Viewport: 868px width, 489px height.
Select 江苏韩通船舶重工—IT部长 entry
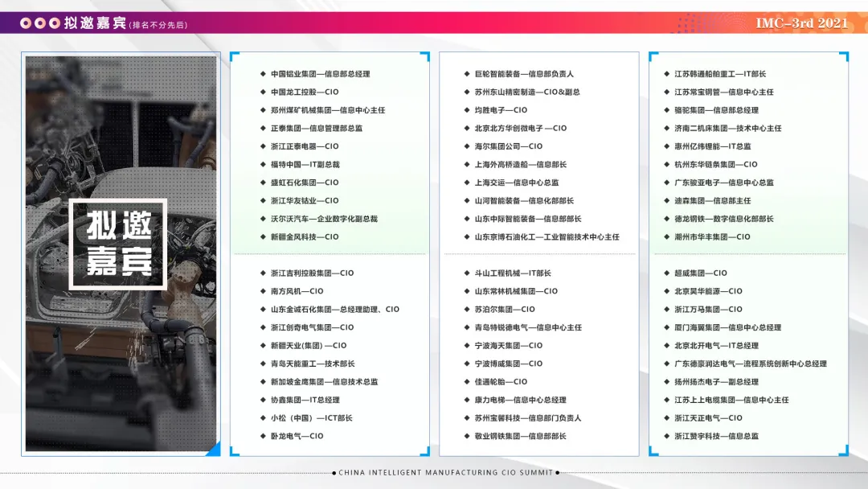pyautogui.click(x=719, y=74)
